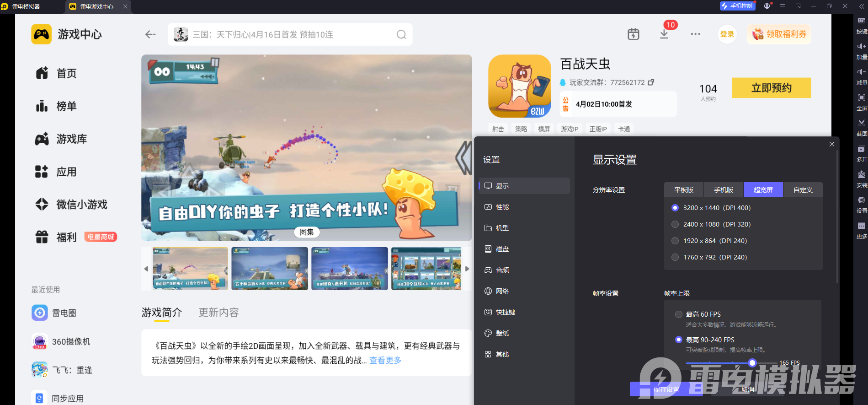This screenshot has height=405, width=868.
Task: Show next screenshots with right arrow
Action: click(467, 269)
